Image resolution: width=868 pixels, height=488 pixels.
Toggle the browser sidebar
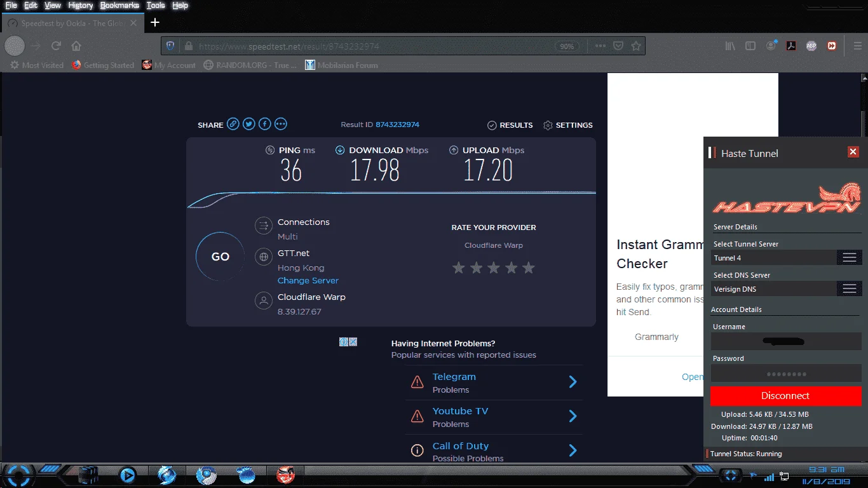click(x=750, y=46)
